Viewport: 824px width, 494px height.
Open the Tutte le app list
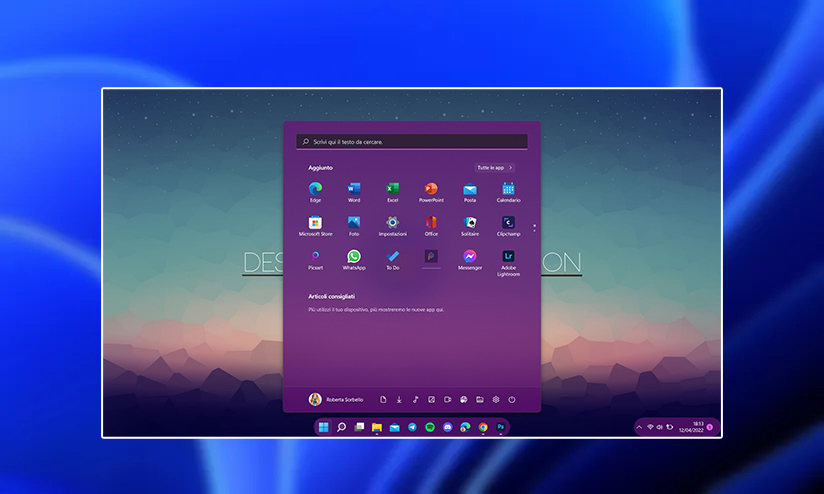[x=495, y=168]
